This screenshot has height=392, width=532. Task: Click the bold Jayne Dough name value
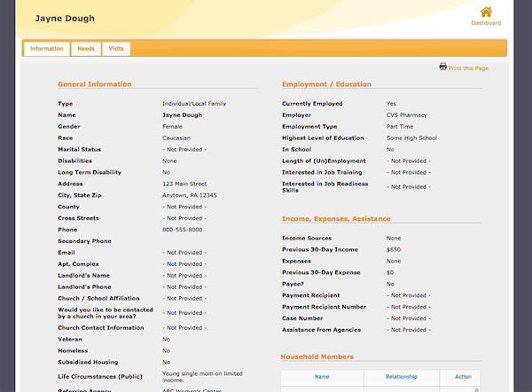point(182,115)
